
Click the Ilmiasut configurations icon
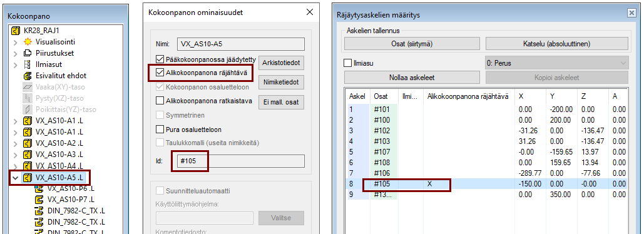28,64
